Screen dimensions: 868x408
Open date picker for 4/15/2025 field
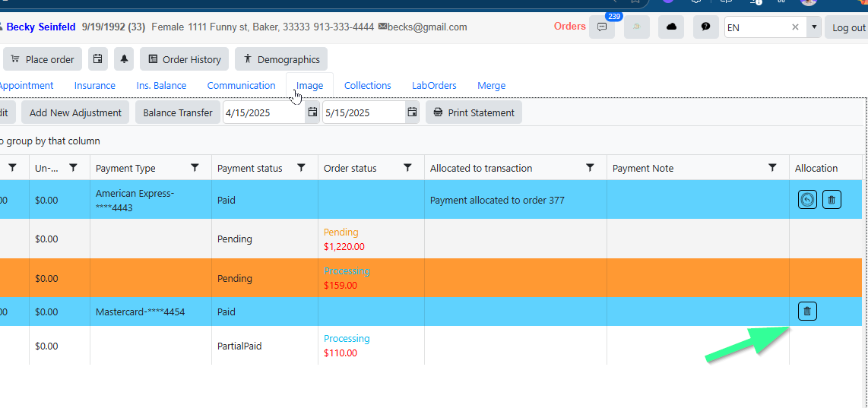pyautogui.click(x=312, y=112)
